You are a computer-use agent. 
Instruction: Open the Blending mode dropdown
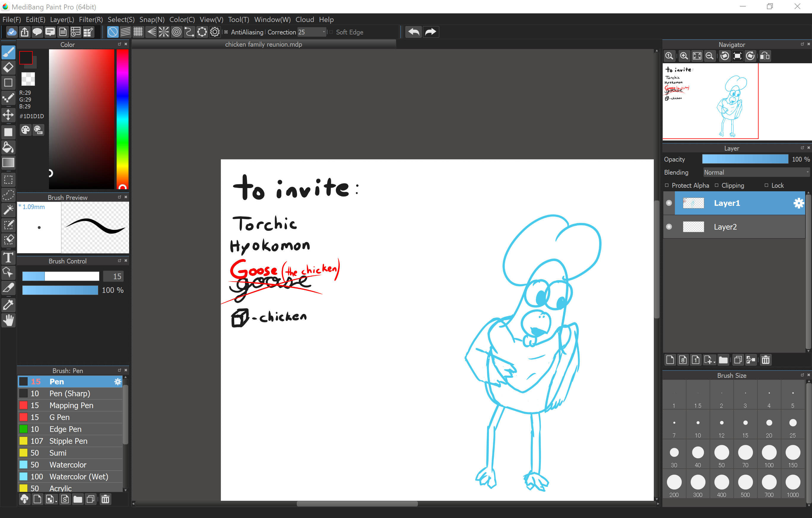756,173
